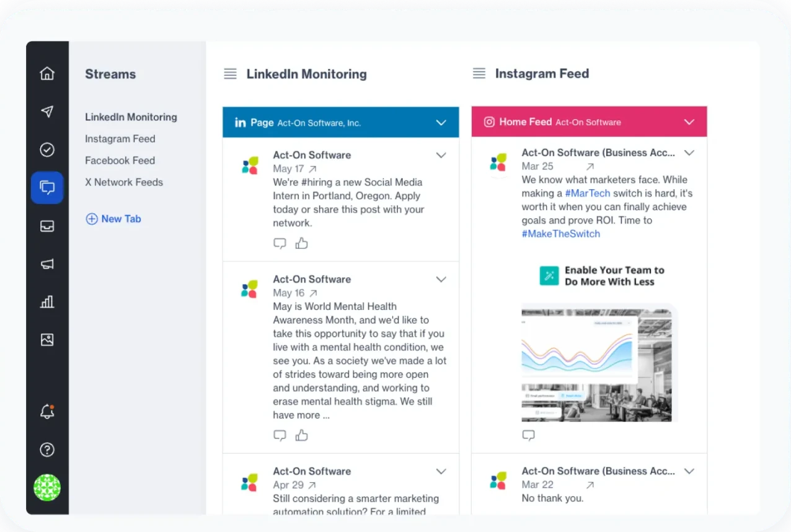Click the 'No thank you.' post text
Image resolution: width=791 pixels, height=532 pixels.
click(x=552, y=499)
